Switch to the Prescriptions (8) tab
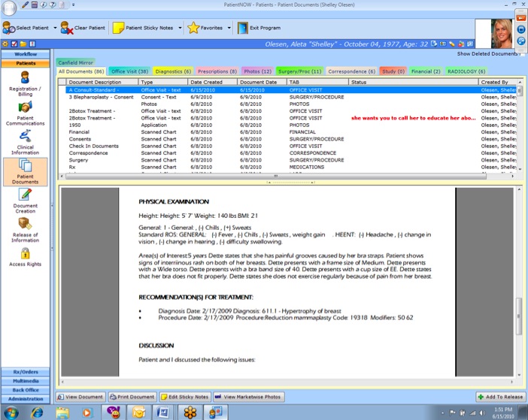The height and width of the screenshot is (420, 528). point(217,71)
